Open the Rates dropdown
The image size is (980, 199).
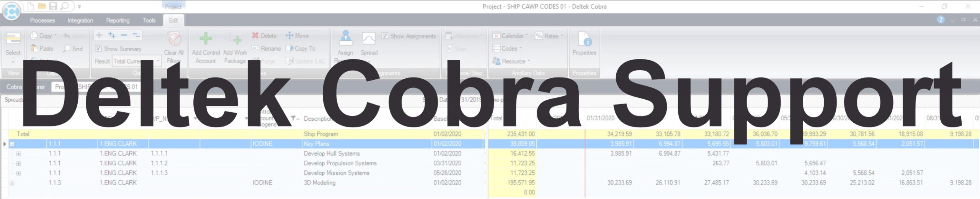click(x=549, y=36)
